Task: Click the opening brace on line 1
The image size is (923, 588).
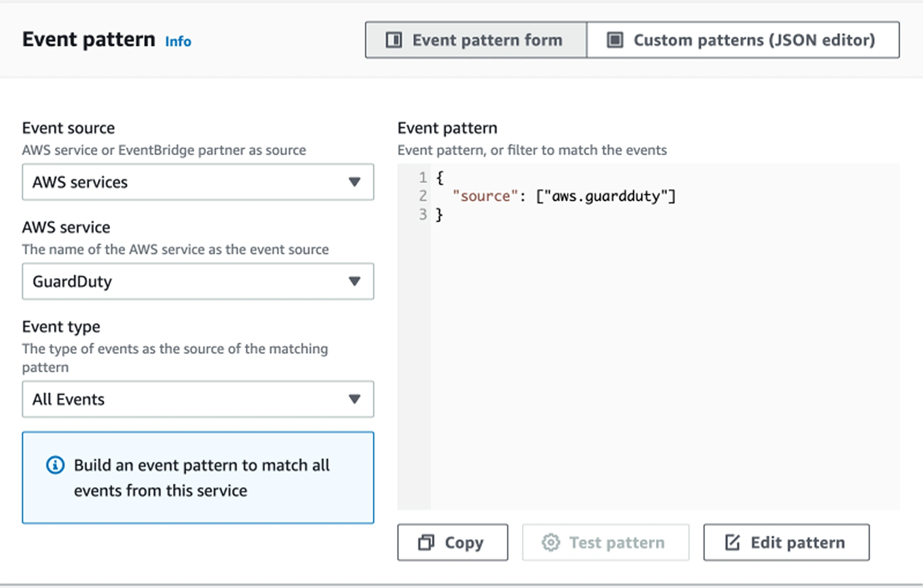Action: [440, 178]
